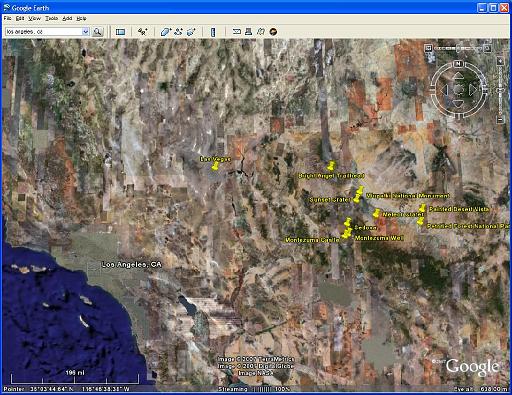512x395 pixels.
Task: Open the Tools menu
Action: [x=52, y=18]
